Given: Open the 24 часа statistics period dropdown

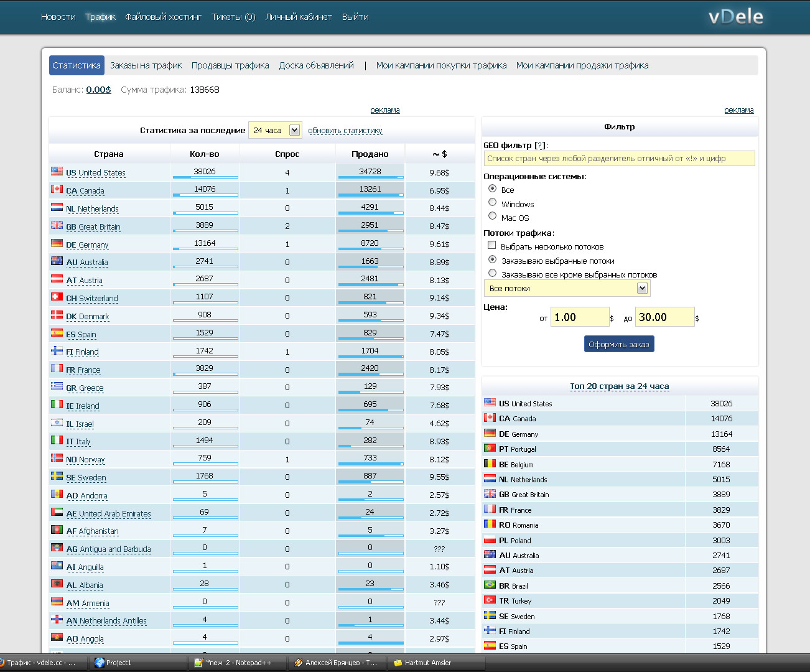Looking at the screenshot, I should pos(294,130).
